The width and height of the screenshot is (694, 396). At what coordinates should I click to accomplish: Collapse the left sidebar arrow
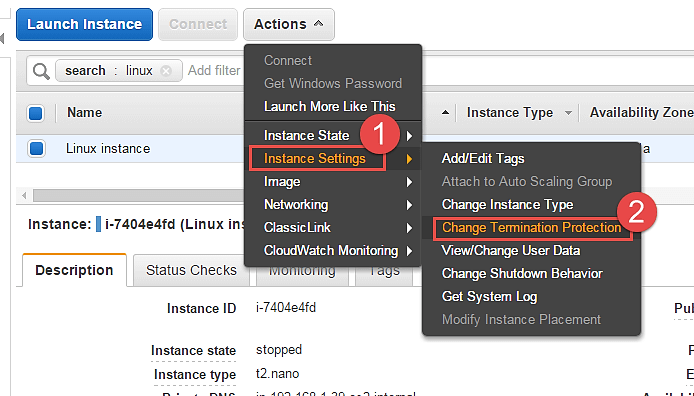[2, 39]
